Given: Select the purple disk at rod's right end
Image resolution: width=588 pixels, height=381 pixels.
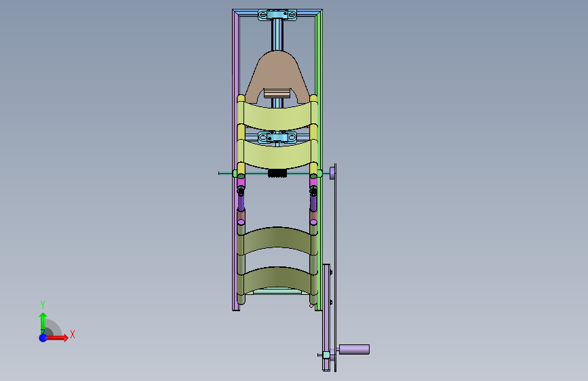Looking at the screenshot, I should click(x=332, y=174).
